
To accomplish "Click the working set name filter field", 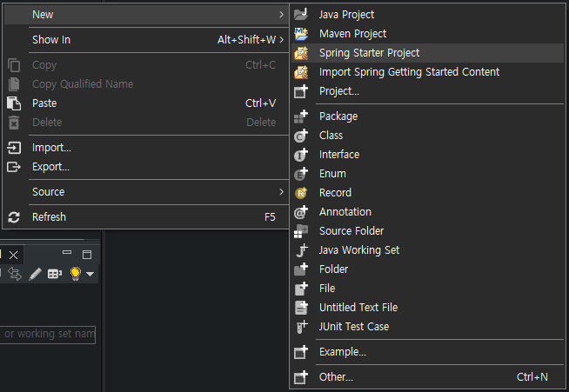I will [48, 335].
